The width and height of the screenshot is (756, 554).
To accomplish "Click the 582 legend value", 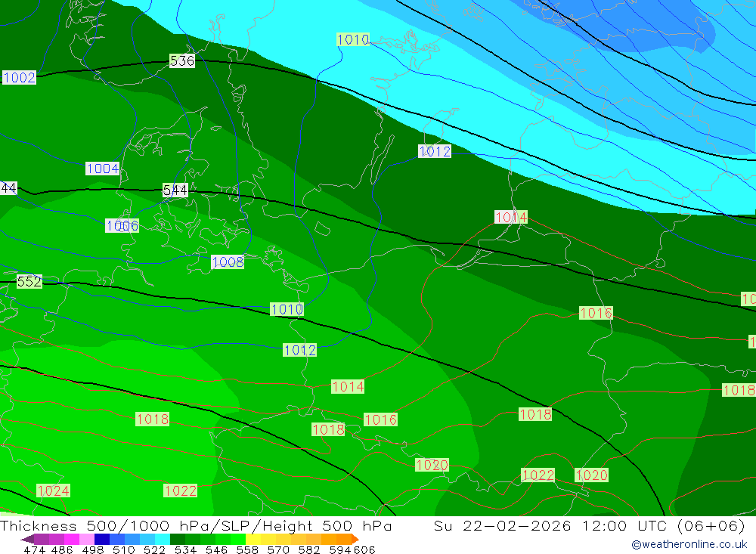I will (309, 550).
